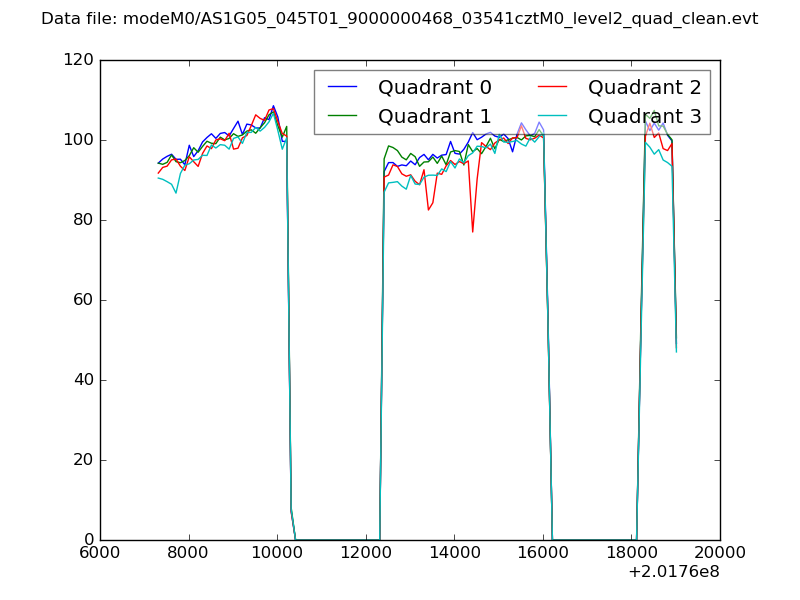Click the deepest red dip of the Quadrant 2 curve

tap(472, 232)
